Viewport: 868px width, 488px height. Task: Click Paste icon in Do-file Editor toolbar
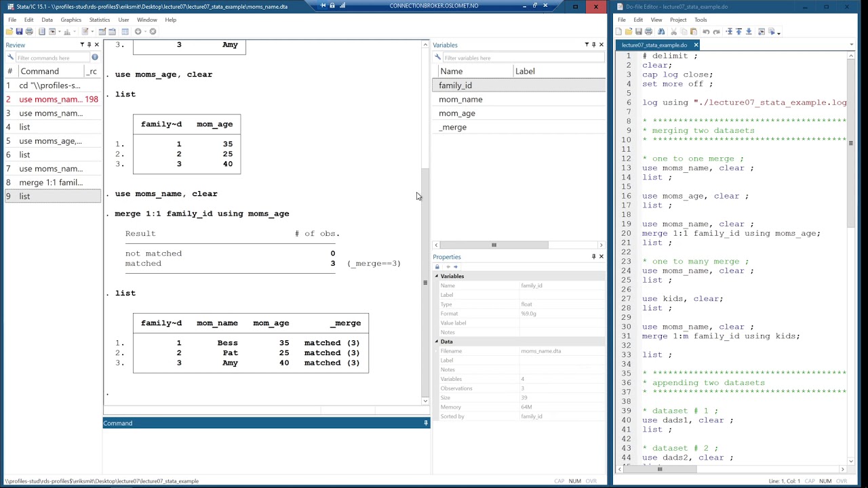[x=693, y=31]
